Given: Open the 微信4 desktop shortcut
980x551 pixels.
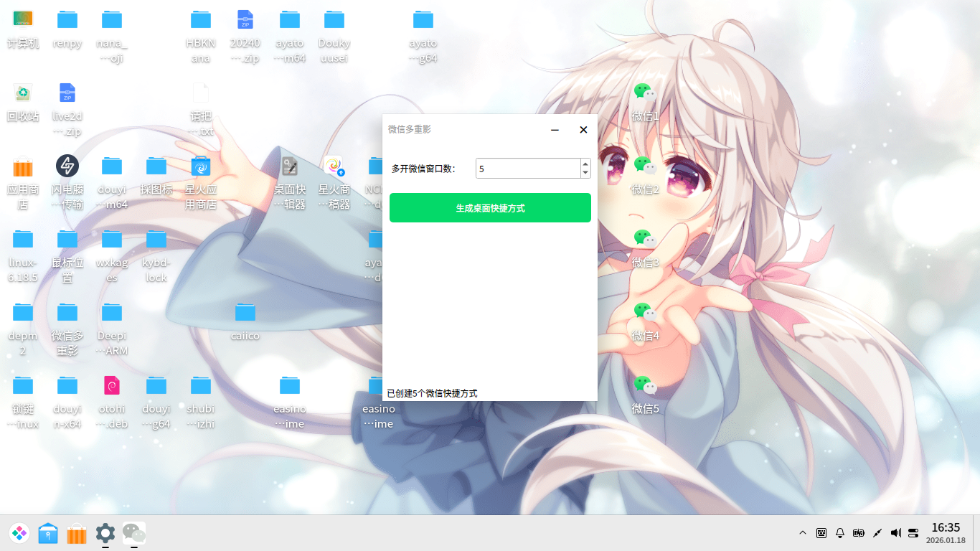Looking at the screenshot, I should (x=645, y=321).
